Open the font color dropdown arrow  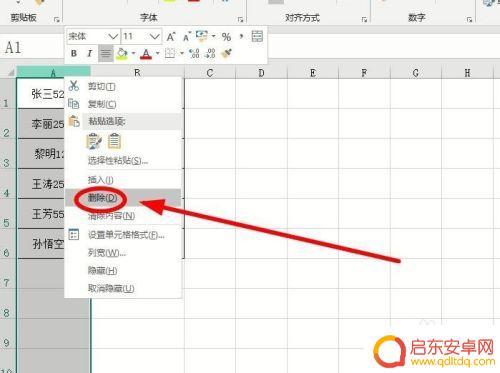pos(158,53)
